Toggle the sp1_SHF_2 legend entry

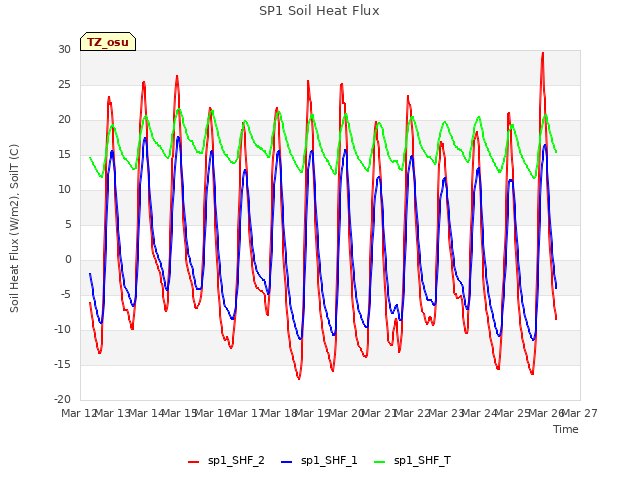click(226, 460)
